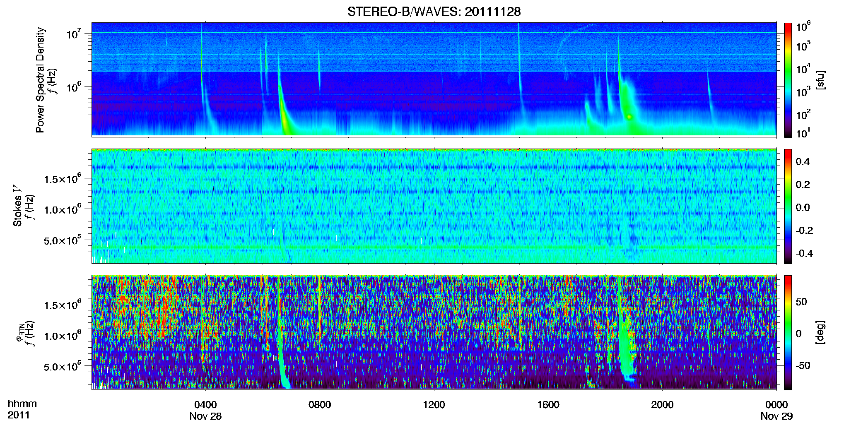
Task: Click the 2000 time tick label
Action: [x=662, y=405]
